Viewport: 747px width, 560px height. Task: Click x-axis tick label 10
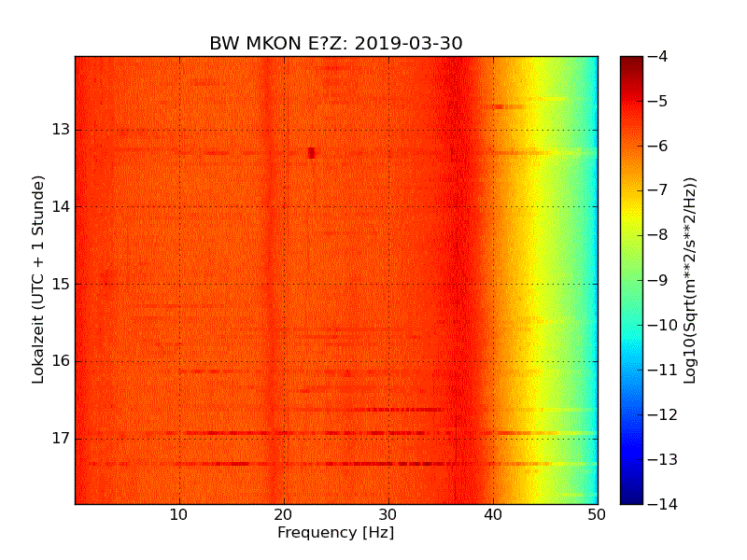click(x=179, y=515)
